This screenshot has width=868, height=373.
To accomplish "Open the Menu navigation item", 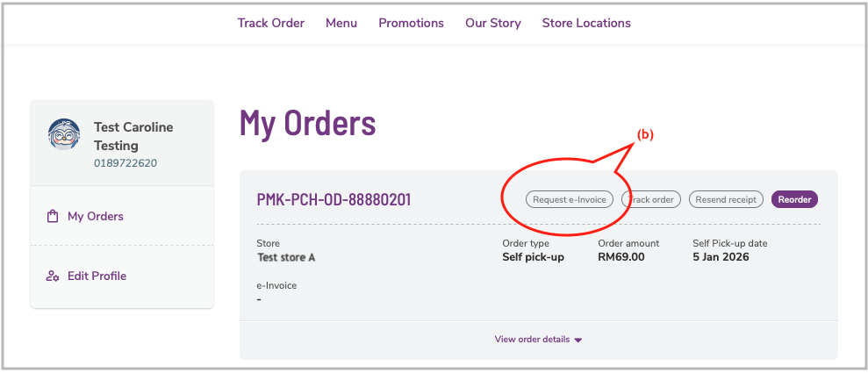I will (x=341, y=23).
